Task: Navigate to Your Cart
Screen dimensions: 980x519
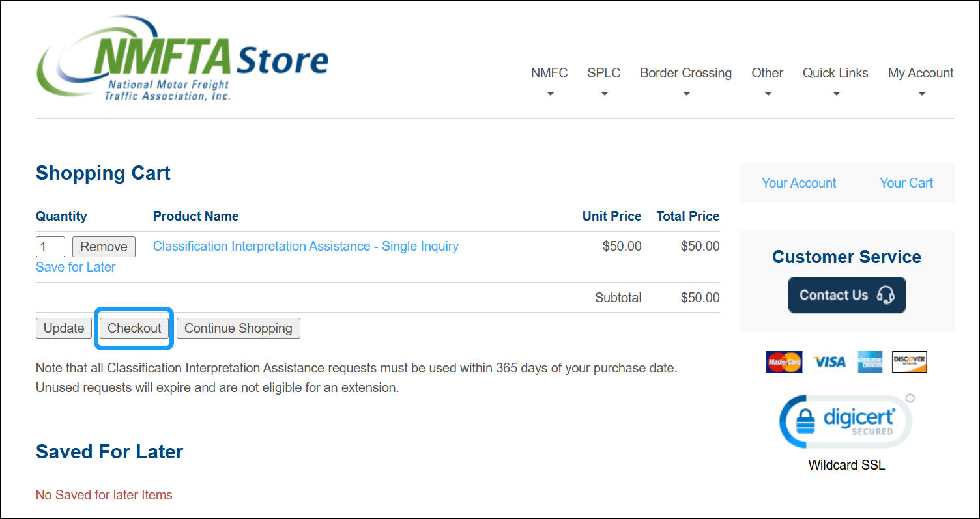Action: [x=906, y=183]
